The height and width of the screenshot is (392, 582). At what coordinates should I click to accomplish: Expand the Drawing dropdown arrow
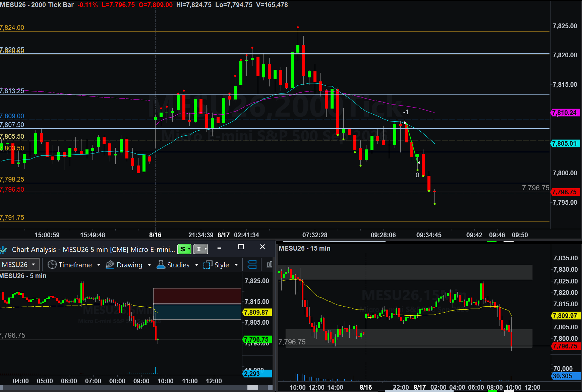(149, 265)
